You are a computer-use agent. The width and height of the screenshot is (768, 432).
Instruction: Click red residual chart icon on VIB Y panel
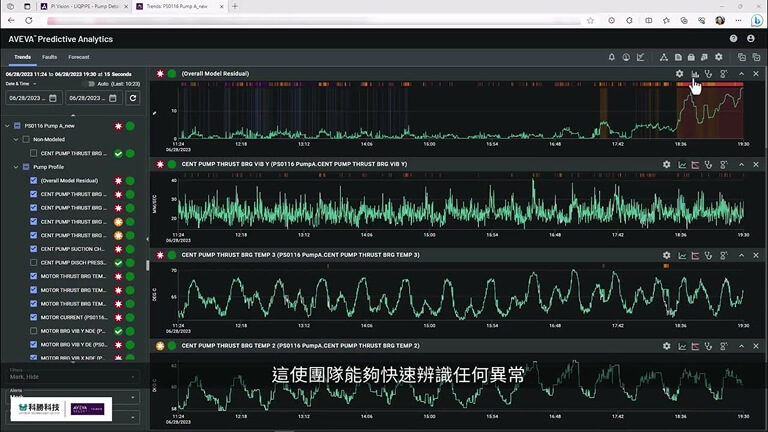pyautogui.click(x=695, y=165)
